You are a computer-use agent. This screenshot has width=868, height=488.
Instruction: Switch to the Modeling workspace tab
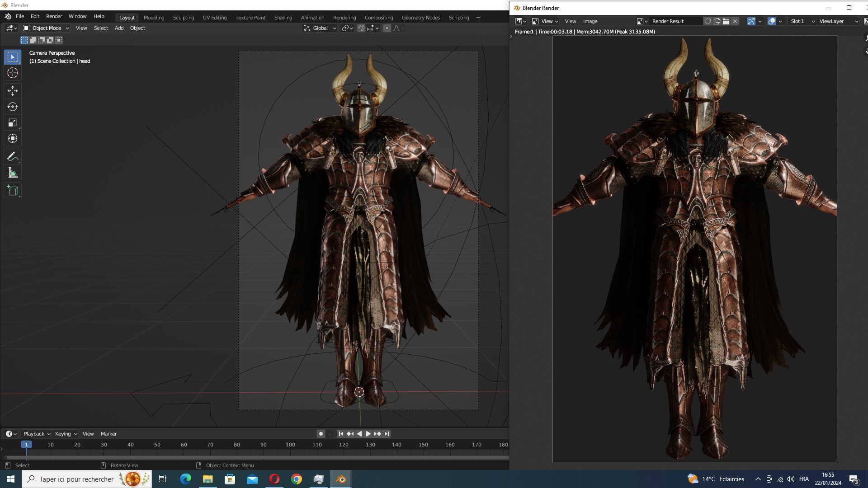[x=154, y=18]
